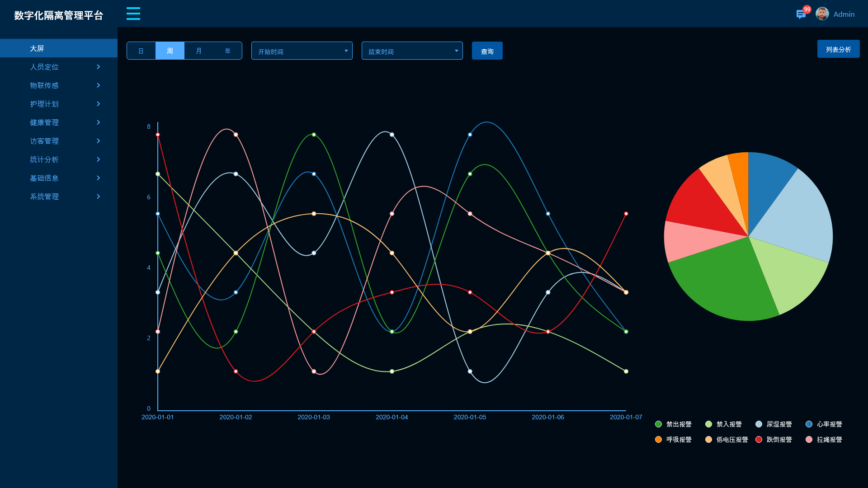Viewport: 868px width, 488px height.
Task: Open the 开始时间 dropdown
Action: point(302,51)
